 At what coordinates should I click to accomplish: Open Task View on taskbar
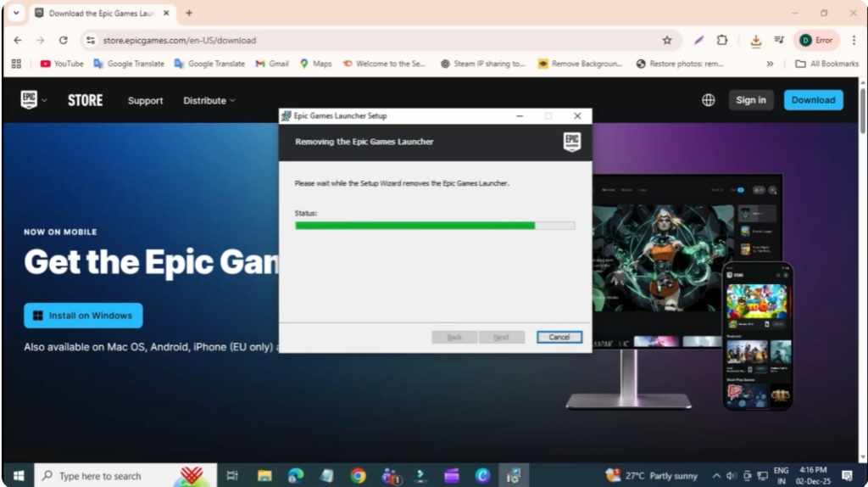click(x=232, y=476)
